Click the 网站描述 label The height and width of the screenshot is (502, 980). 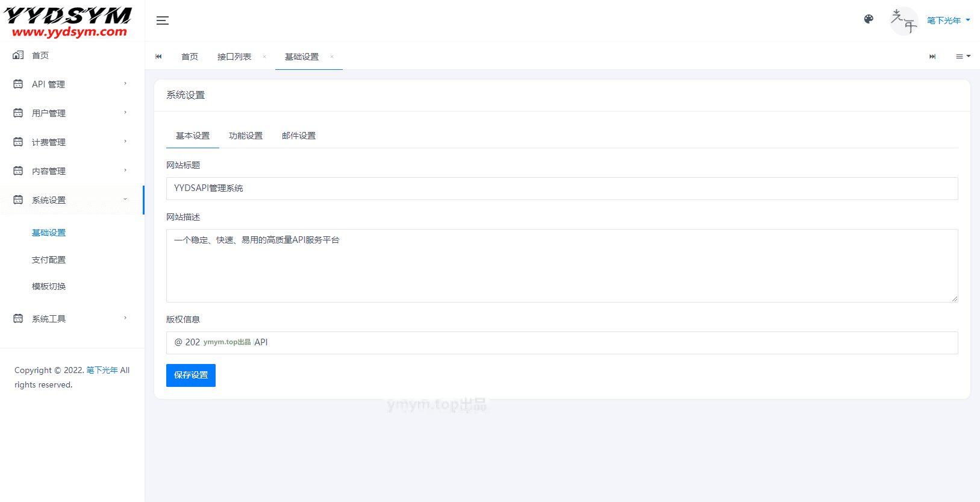coord(183,217)
